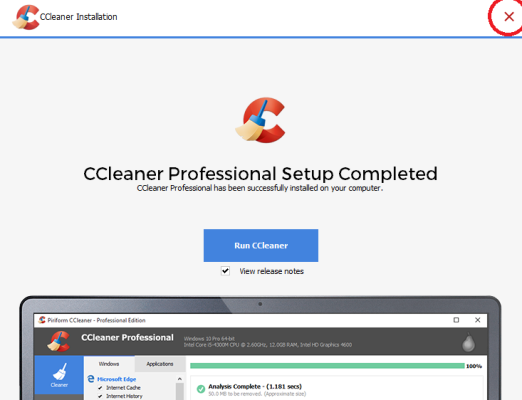Close the CCleaner Installation window
The image size is (522, 400).
509,17
